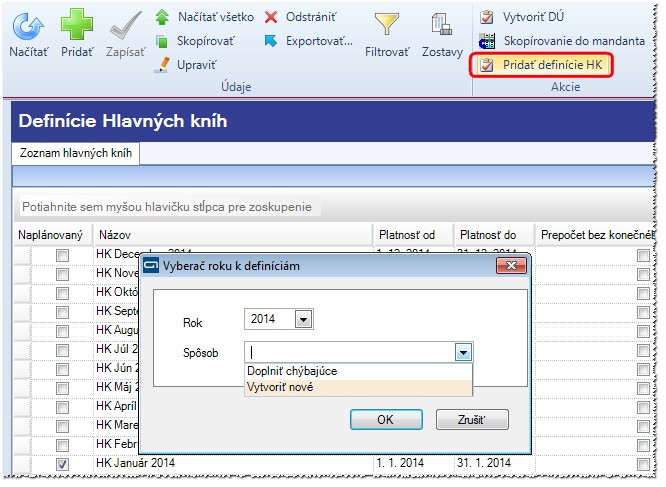Cancel with the Zrušiť button
The width and height of the screenshot is (666, 487).
[x=472, y=419]
